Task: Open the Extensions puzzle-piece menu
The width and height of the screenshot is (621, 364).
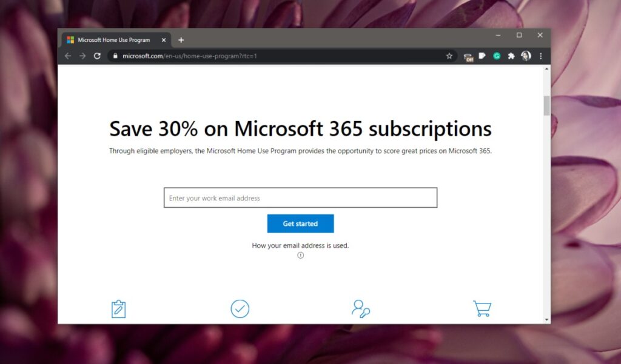Action: point(511,56)
